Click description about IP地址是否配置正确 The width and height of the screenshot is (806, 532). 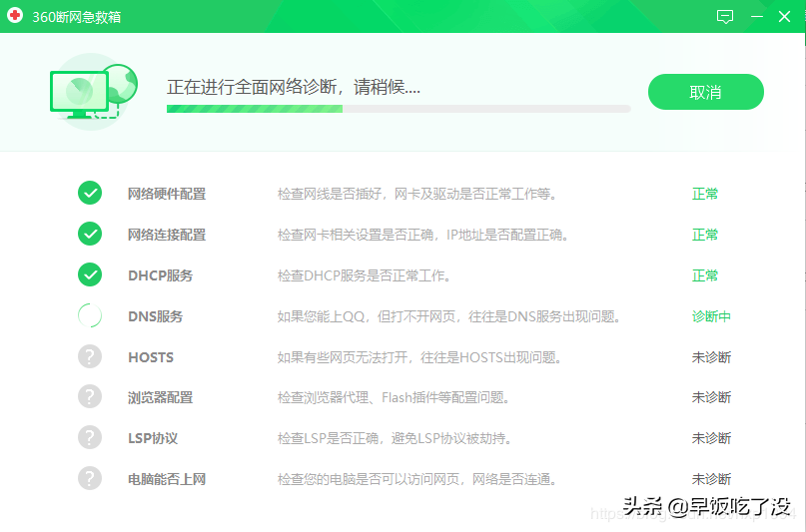[x=422, y=235]
